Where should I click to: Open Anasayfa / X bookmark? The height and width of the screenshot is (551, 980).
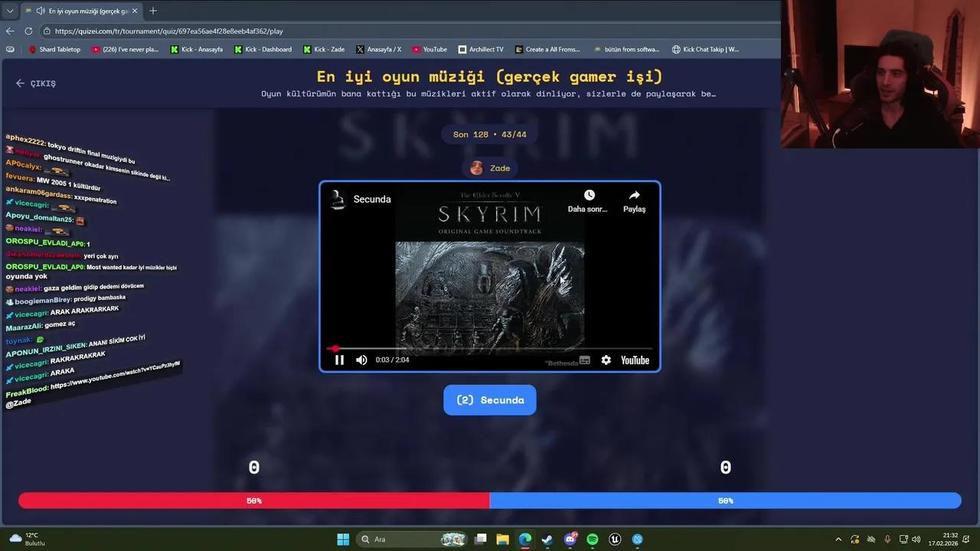378,50
